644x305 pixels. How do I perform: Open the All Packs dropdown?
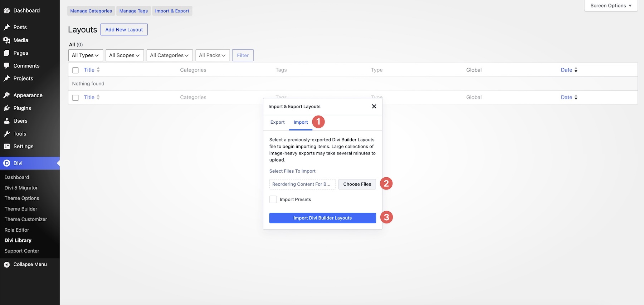tap(213, 55)
